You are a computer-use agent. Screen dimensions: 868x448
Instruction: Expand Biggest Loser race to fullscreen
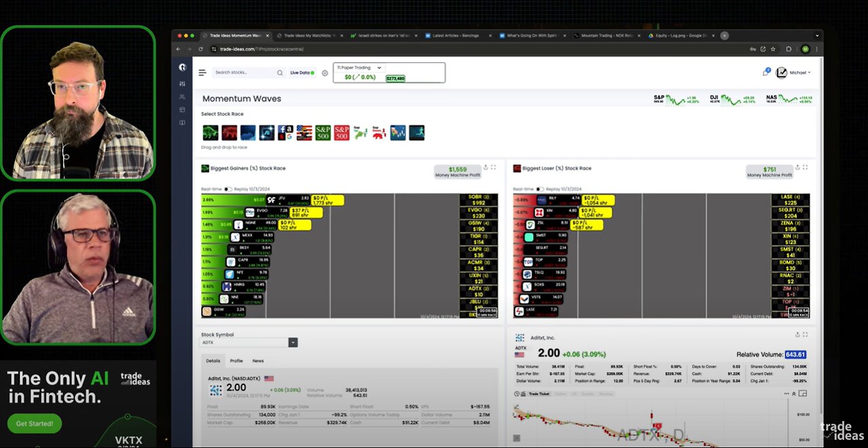pyautogui.click(x=806, y=167)
